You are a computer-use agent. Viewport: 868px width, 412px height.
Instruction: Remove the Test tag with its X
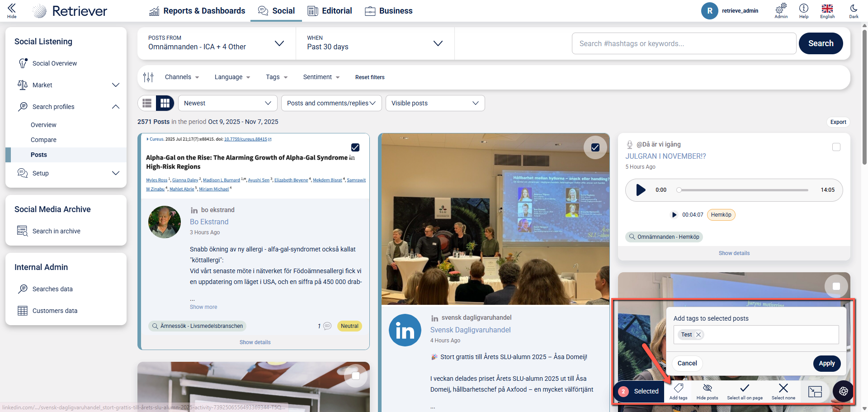(x=698, y=335)
